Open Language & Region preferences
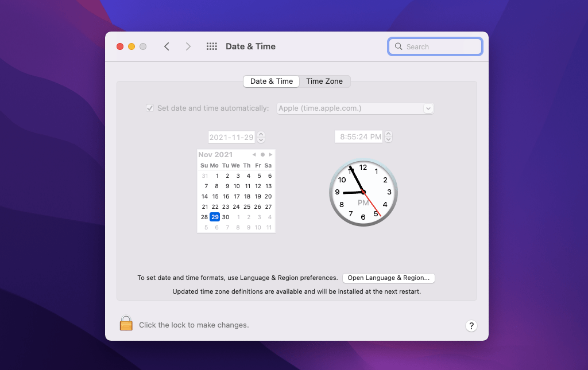 point(388,278)
